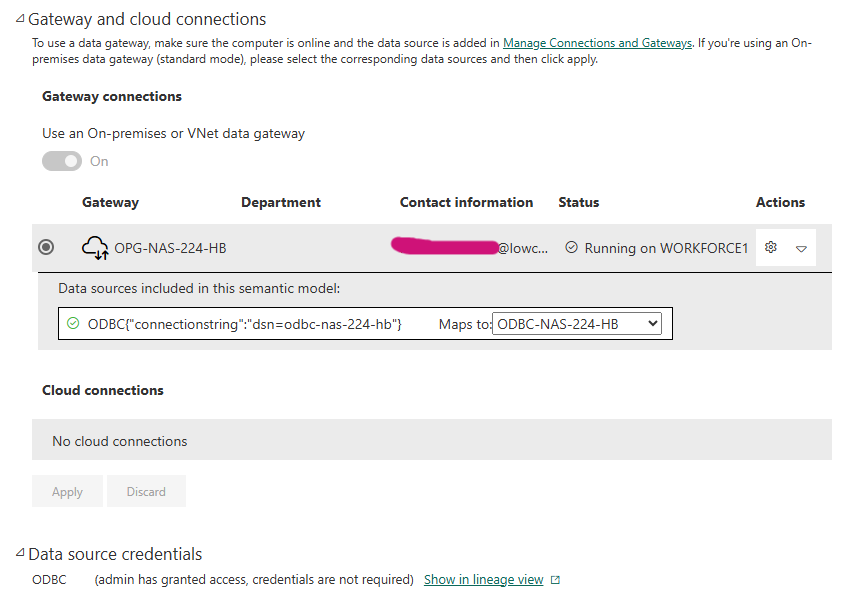
Task: Collapse the Data source credentials section
Action: [20, 554]
